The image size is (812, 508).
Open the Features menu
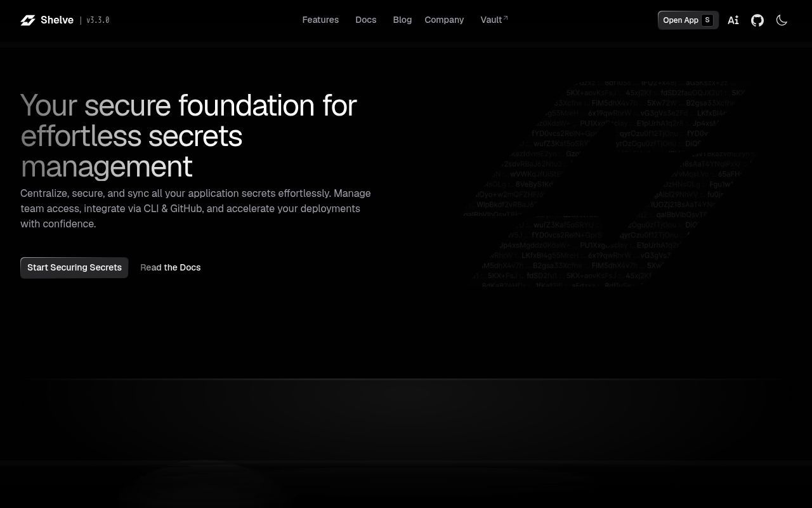(x=320, y=20)
